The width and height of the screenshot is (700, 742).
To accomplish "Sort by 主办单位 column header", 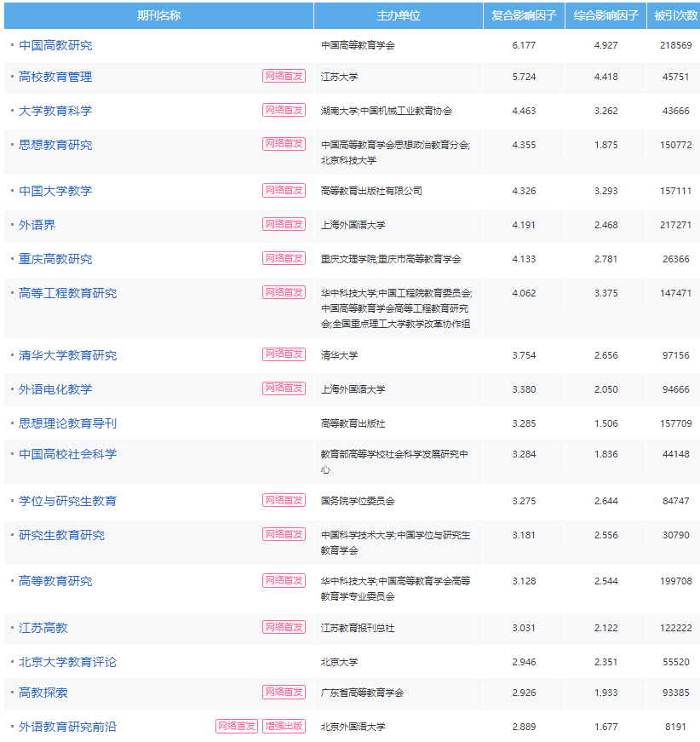I will click(x=399, y=15).
